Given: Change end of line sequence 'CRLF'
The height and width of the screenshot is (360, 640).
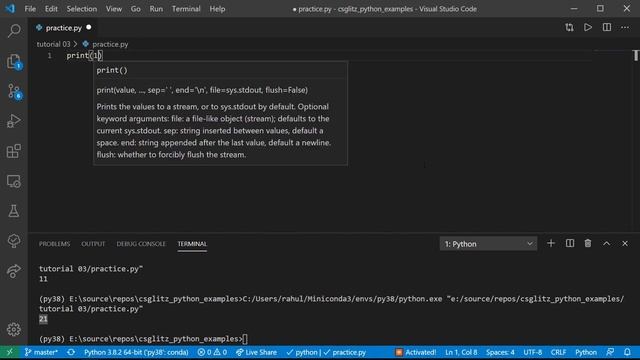Looking at the screenshot, I should 558,352.
